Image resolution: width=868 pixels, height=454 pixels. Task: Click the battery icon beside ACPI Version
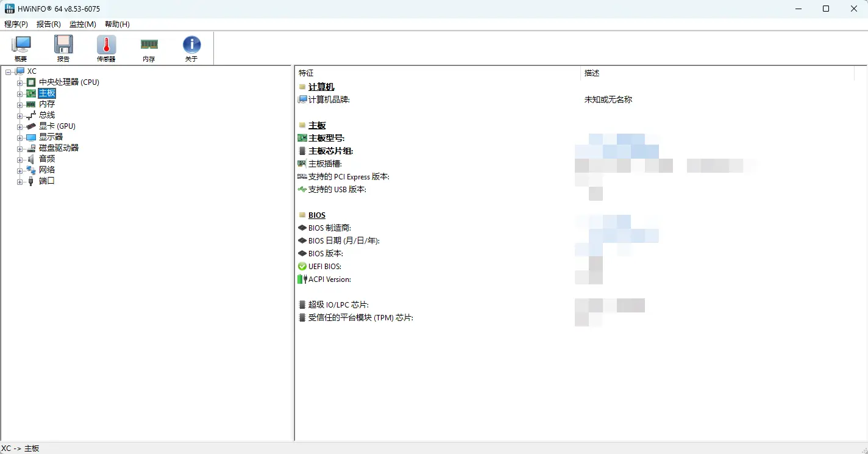(302, 279)
